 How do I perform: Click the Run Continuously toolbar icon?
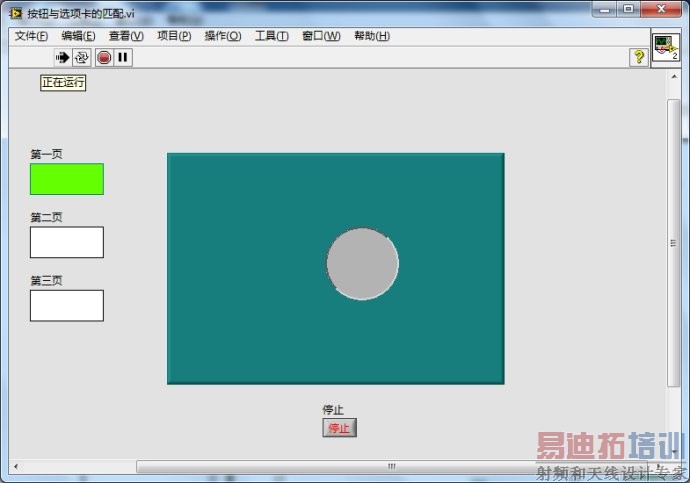(x=82, y=57)
